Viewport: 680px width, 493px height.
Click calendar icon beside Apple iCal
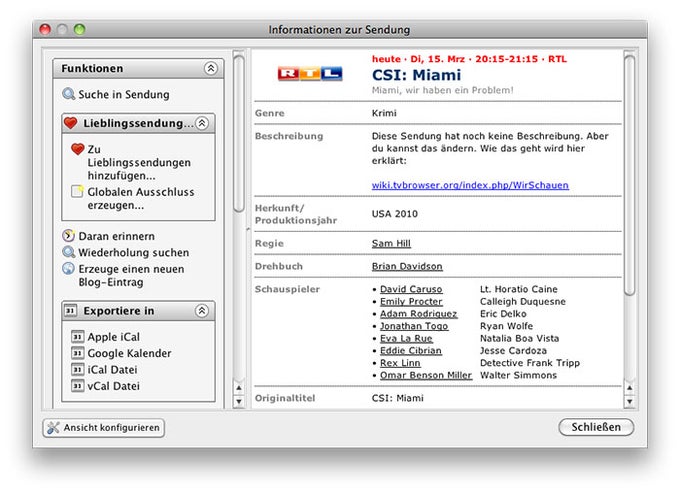77,336
